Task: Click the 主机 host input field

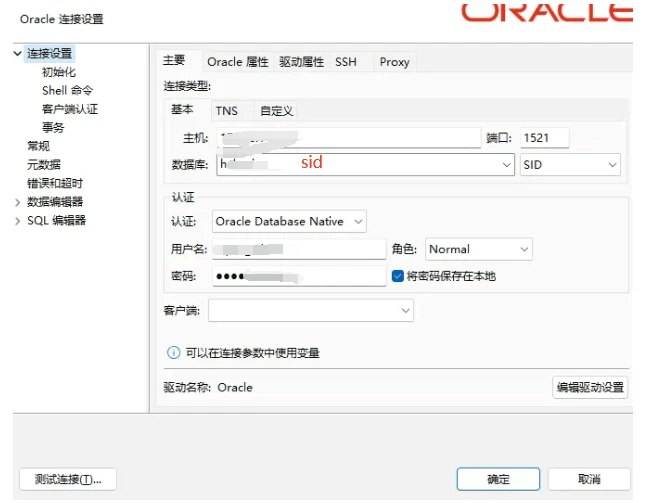Action: 349,138
